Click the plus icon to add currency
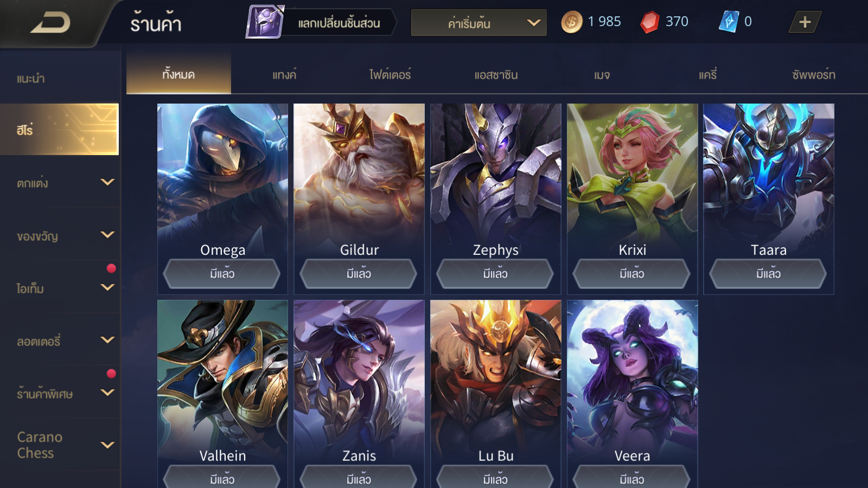Screen dimensions: 868x488 pyautogui.click(x=805, y=22)
